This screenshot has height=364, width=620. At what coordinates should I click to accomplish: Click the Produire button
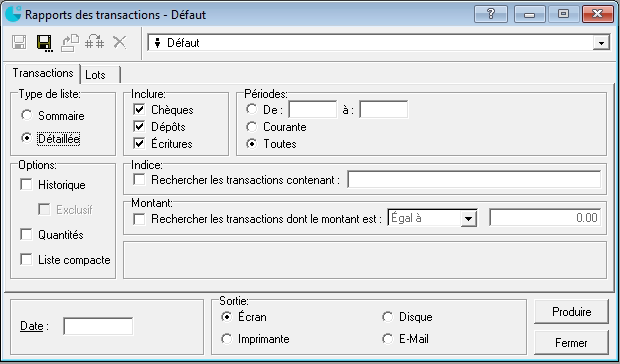[571, 312]
